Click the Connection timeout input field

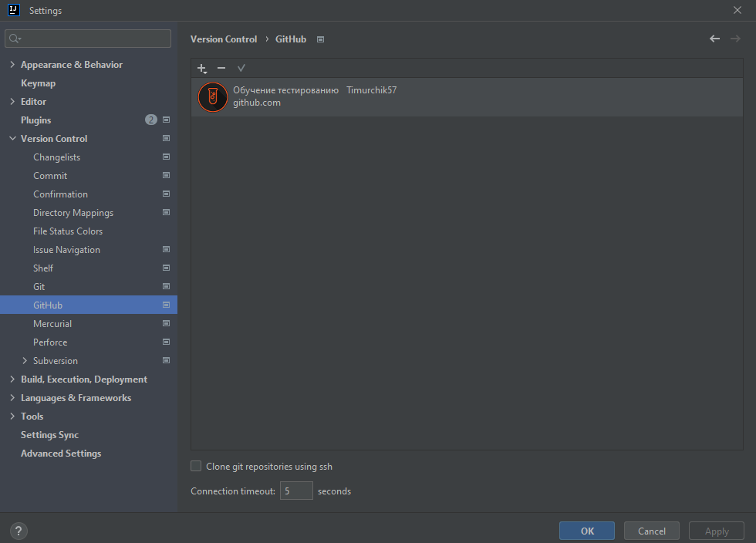pos(296,491)
